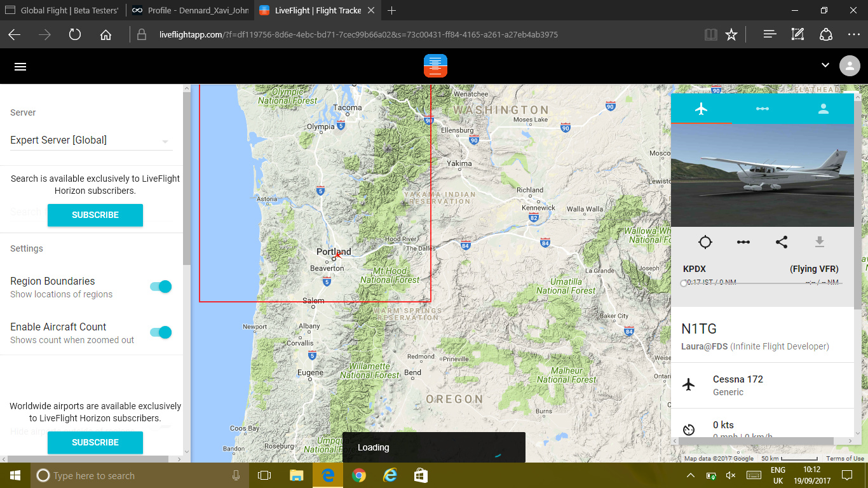
Task: Click the Cessna 172 aircraft photo
Action: (x=763, y=175)
